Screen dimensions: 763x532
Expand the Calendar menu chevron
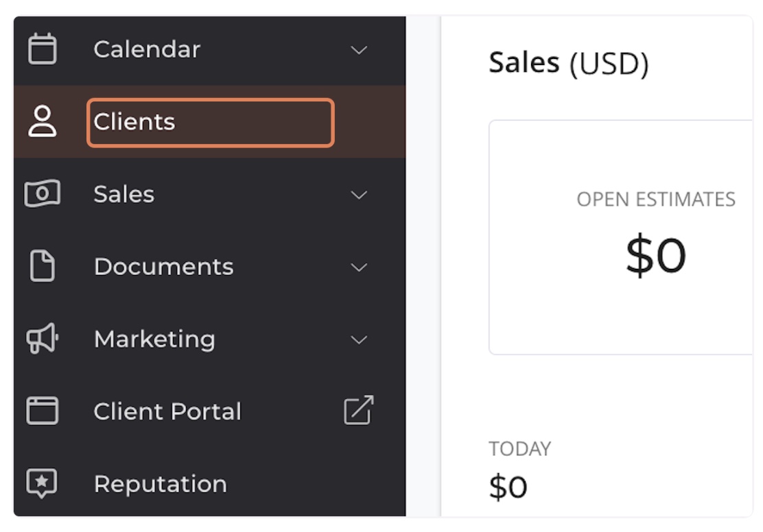(x=359, y=50)
